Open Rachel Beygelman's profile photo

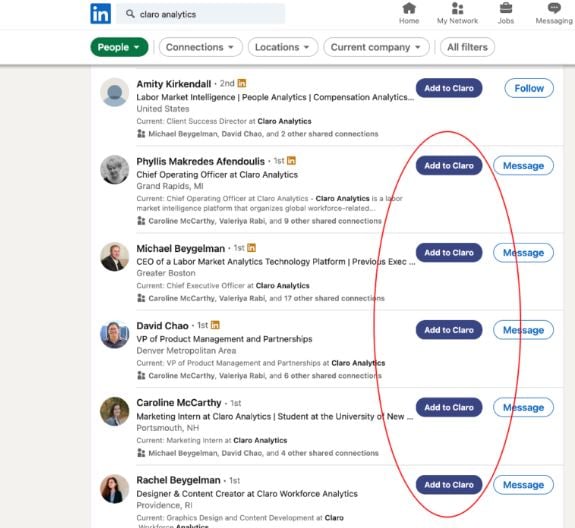(x=115, y=489)
